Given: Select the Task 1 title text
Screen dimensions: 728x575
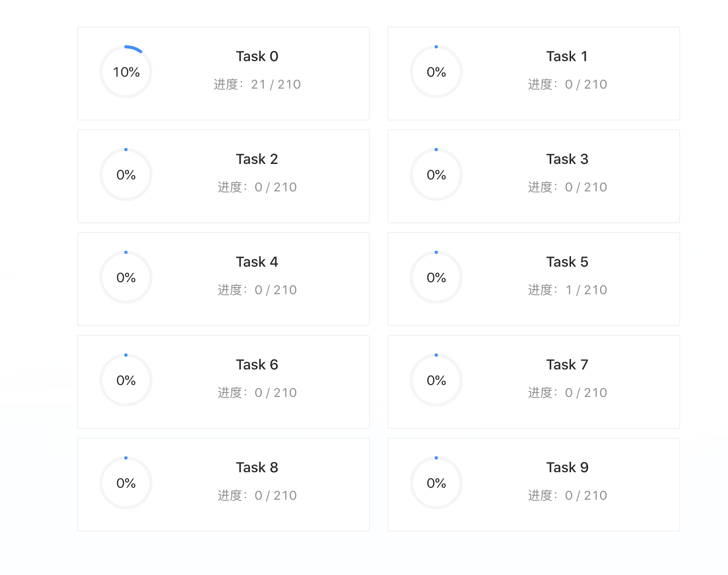Looking at the screenshot, I should pyautogui.click(x=567, y=56).
